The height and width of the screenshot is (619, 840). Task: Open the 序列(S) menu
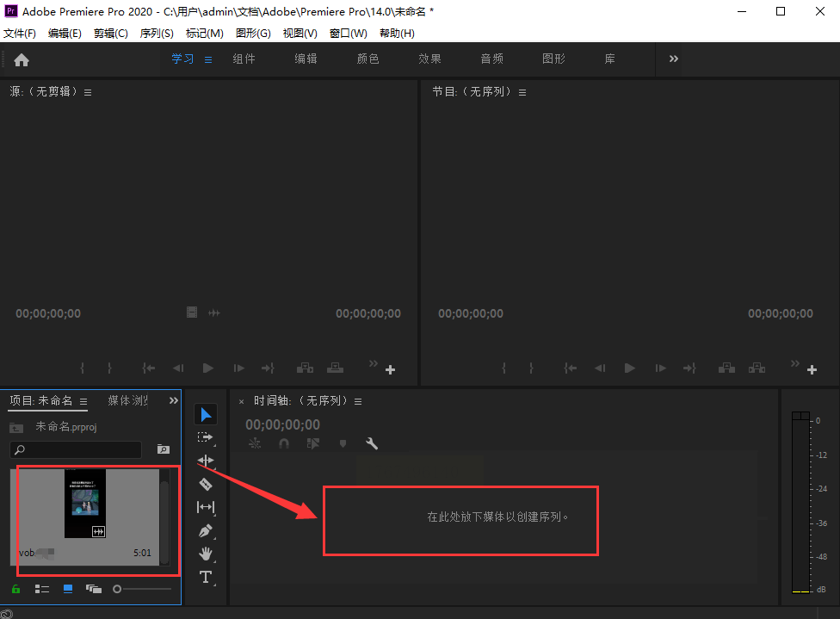click(157, 34)
